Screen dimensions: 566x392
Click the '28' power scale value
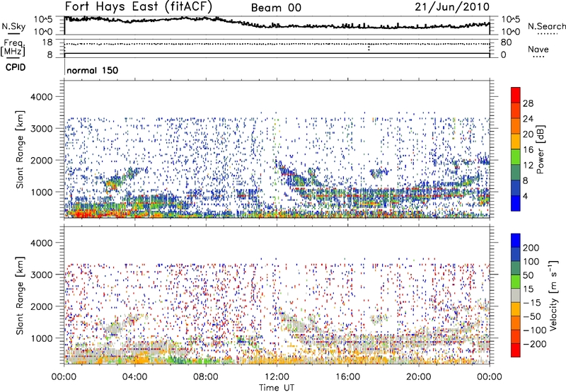pos(528,103)
